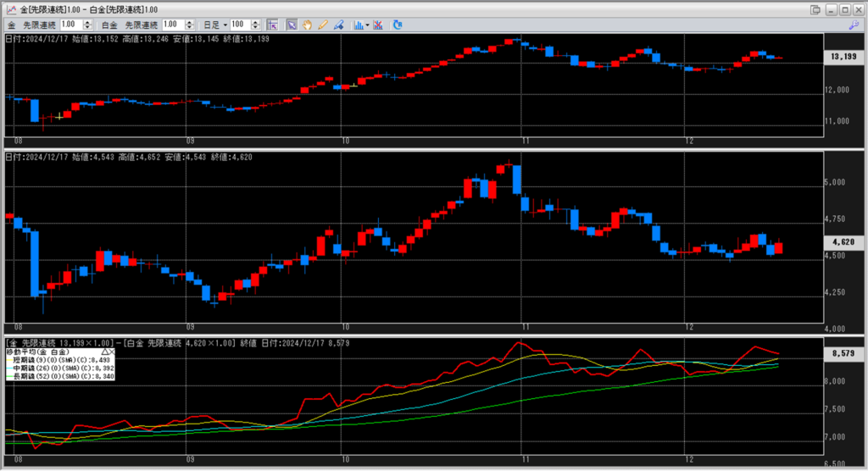Open the bar chart icon's dropdown arrow
The width and height of the screenshot is (868, 471).
pos(367,25)
